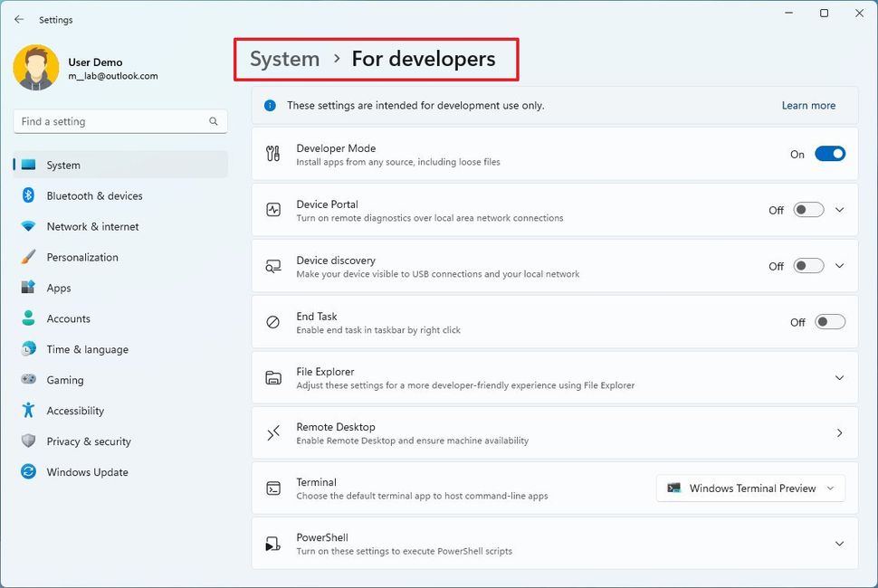
Task: Click the Learn more link
Action: (x=808, y=105)
